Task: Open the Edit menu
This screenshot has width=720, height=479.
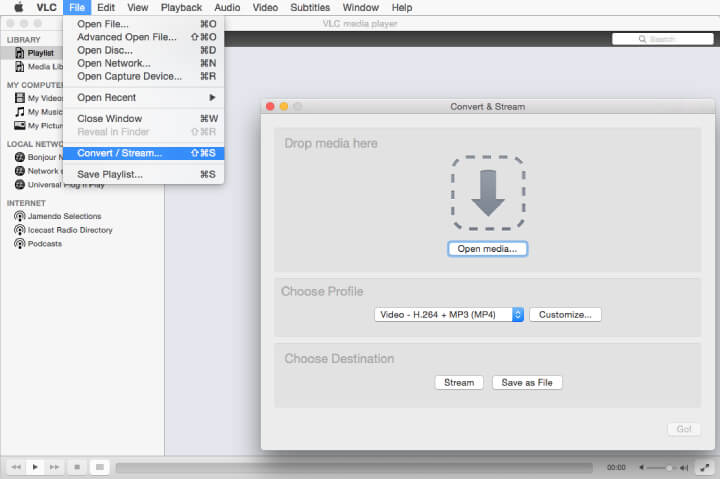Action: 106,7
